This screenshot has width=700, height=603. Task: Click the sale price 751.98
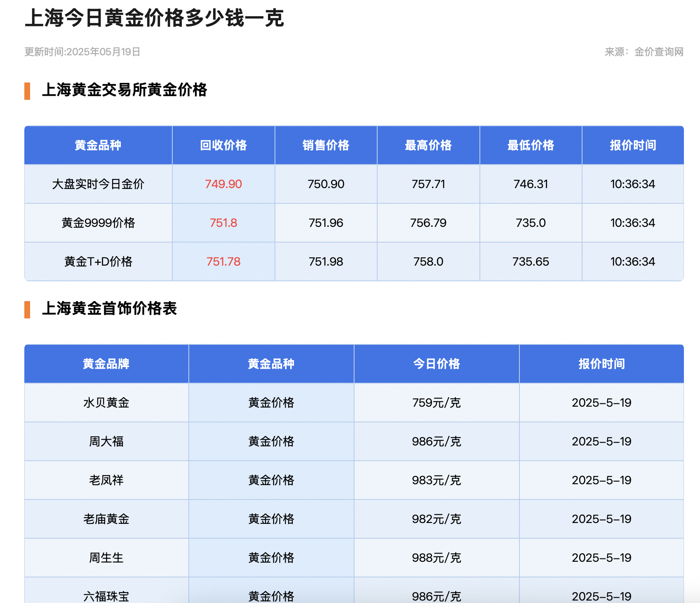coord(326,261)
